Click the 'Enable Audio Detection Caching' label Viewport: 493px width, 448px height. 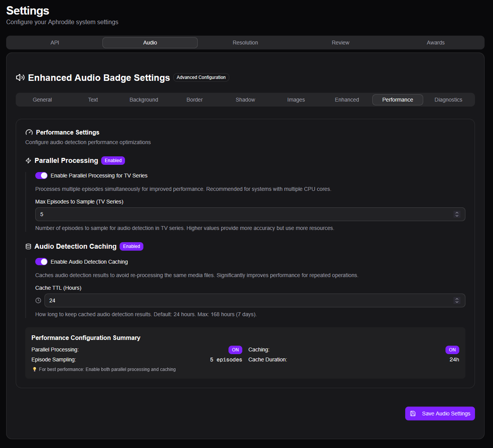[89, 262]
